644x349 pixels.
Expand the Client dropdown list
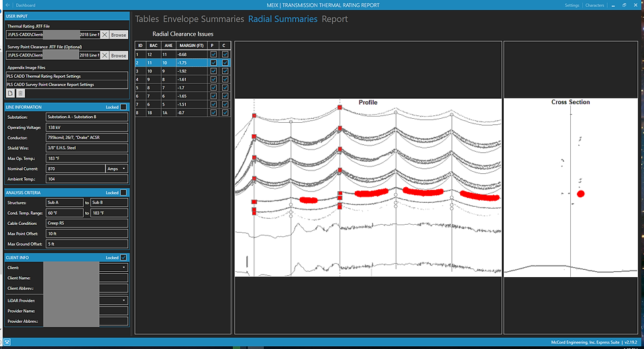(x=124, y=267)
